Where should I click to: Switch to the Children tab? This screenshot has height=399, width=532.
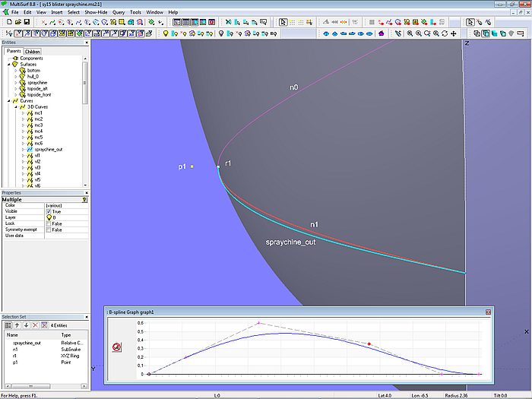click(x=32, y=52)
